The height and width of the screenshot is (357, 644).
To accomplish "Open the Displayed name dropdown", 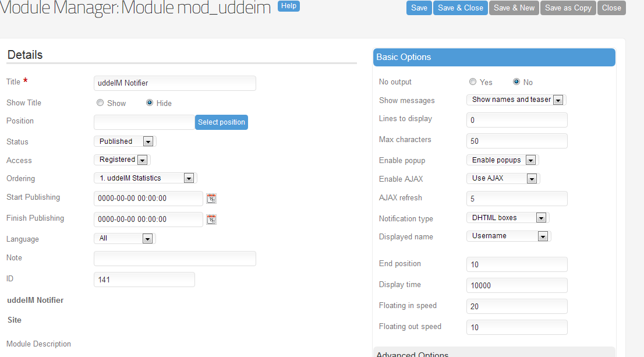I will click(x=508, y=236).
